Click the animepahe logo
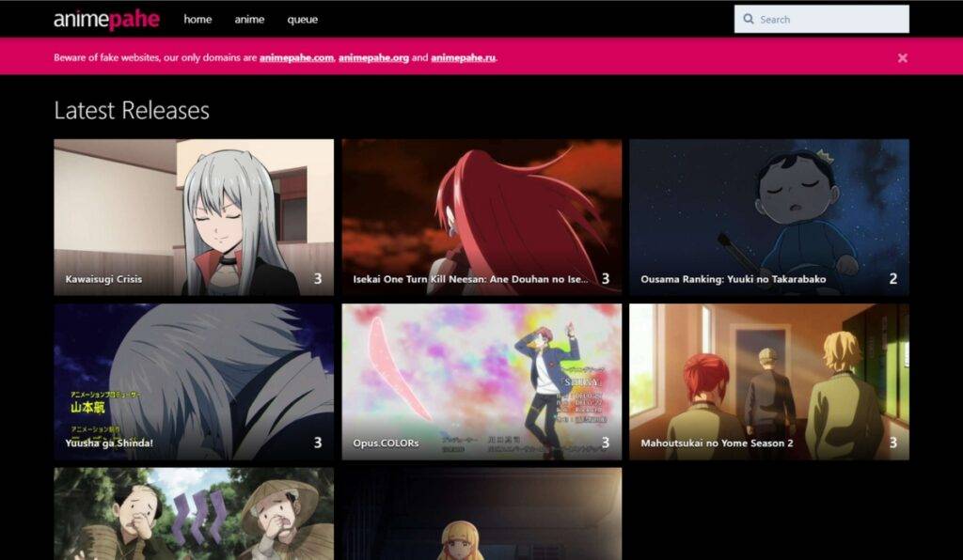963x560 pixels. 106,20
